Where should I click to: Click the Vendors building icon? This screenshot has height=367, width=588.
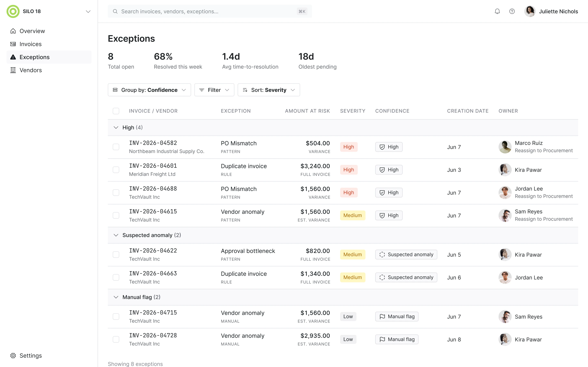pos(13,70)
